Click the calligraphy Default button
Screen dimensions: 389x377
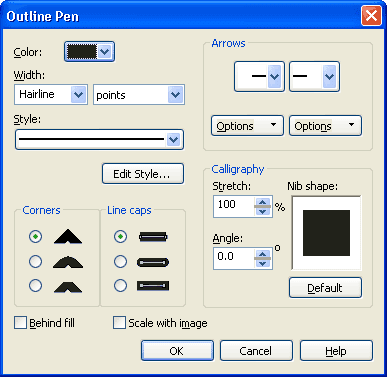click(325, 288)
